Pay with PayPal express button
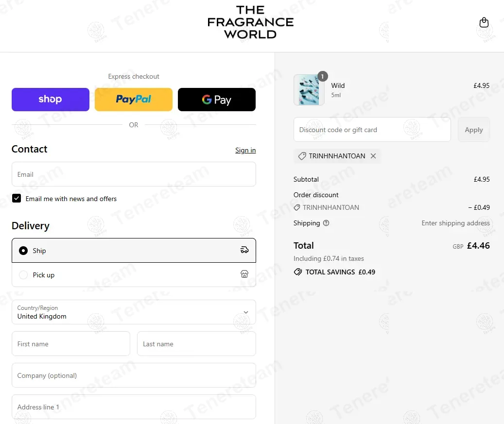 pyautogui.click(x=133, y=100)
